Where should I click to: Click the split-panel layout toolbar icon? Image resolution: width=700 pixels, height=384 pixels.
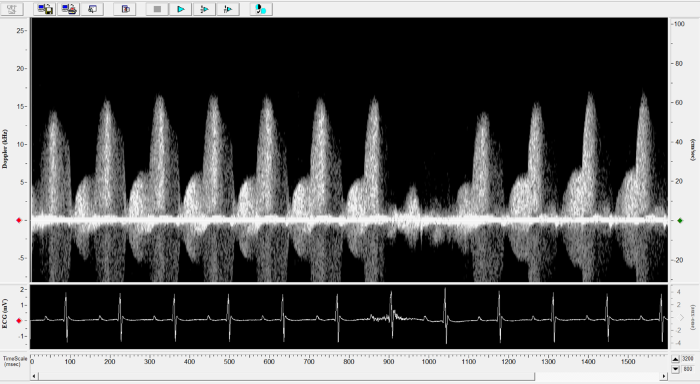[125, 9]
